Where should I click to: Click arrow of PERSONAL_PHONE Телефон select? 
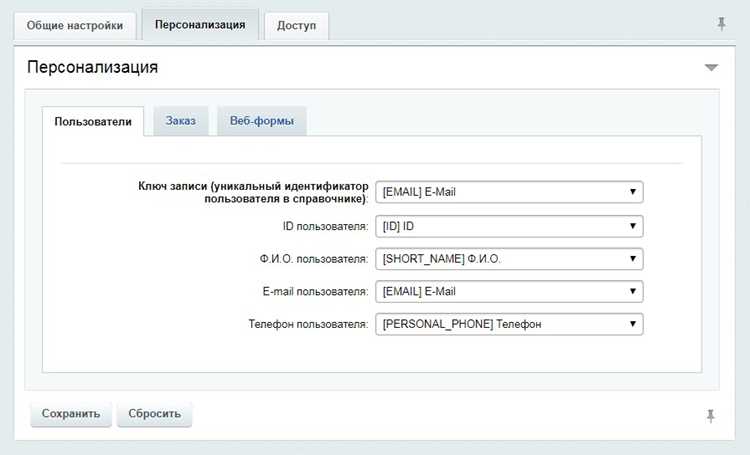point(632,324)
